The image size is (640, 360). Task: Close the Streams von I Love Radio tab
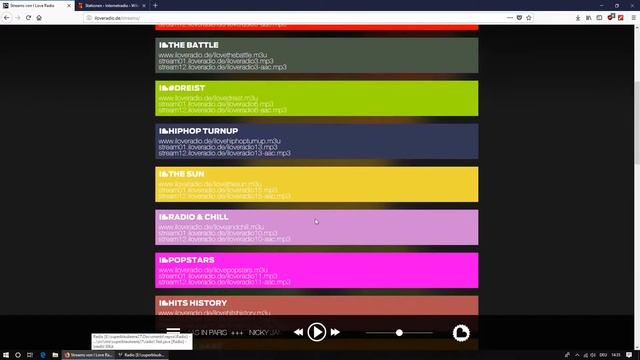(69, 6)
